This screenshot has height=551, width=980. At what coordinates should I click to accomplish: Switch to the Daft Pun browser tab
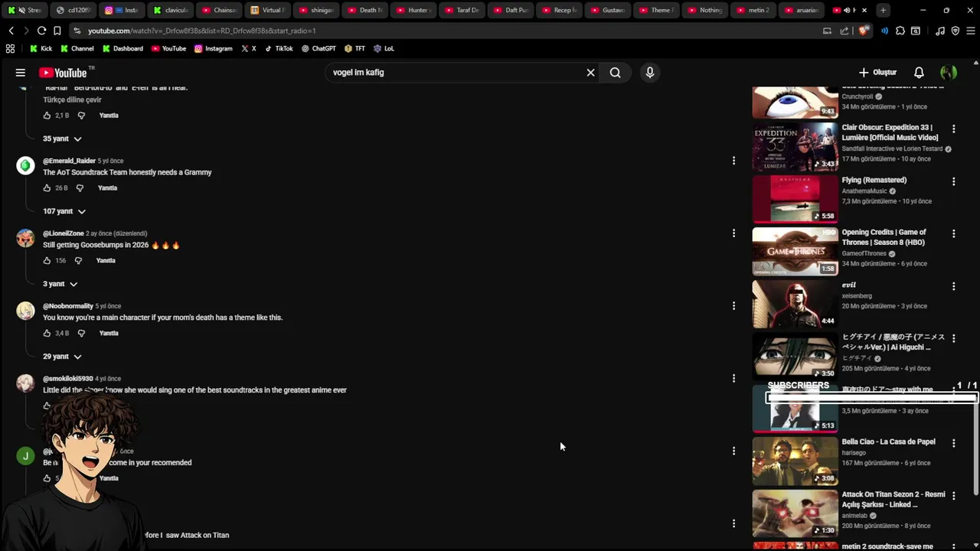pyautogui.click(x=509, y=10)
